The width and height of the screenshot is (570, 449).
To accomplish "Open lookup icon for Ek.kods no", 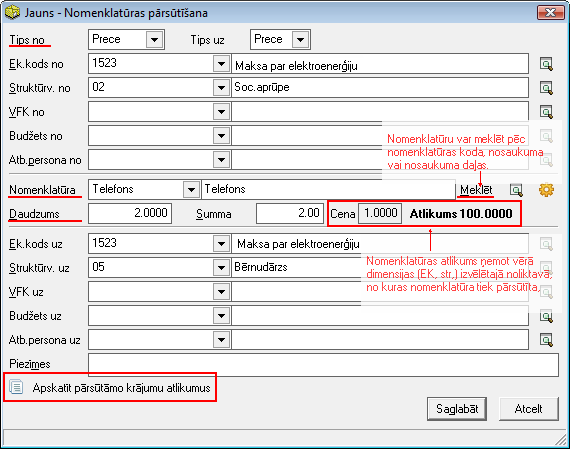I will point(546,64).
